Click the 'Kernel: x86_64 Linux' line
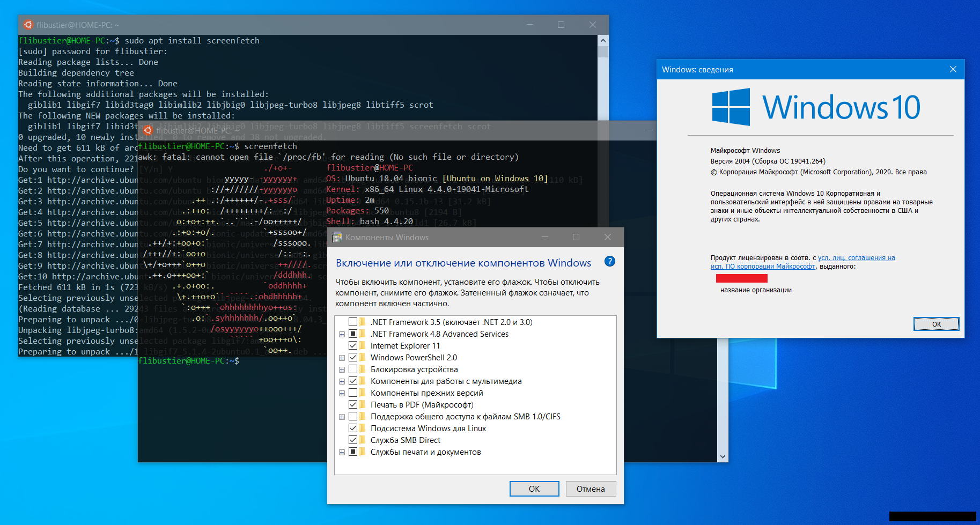Viewport: 980px width, 525px height. coord(428,189)
